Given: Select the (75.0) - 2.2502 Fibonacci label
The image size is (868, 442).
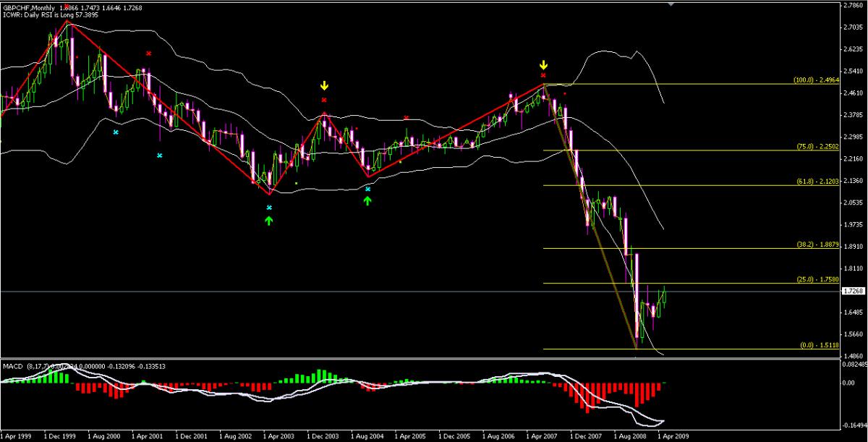Looking at the screenshot, I should coord(818,147).
